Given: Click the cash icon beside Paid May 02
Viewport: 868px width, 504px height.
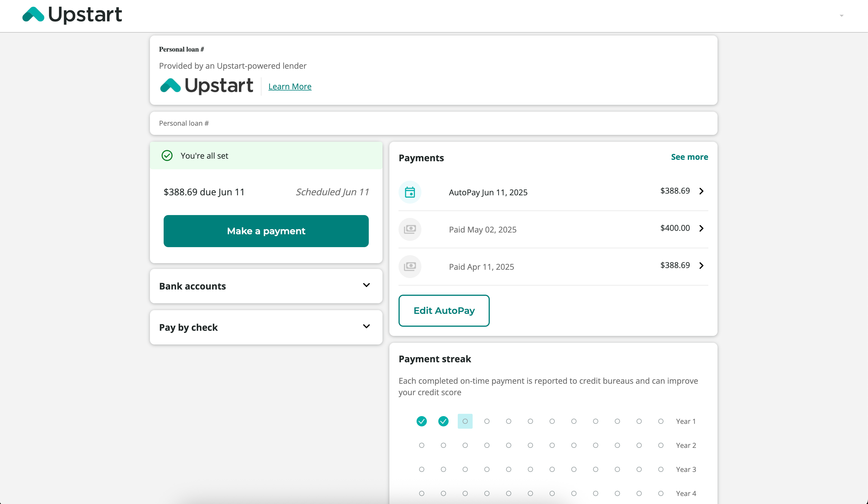Looking at the screenshot, I should point(410,229).
